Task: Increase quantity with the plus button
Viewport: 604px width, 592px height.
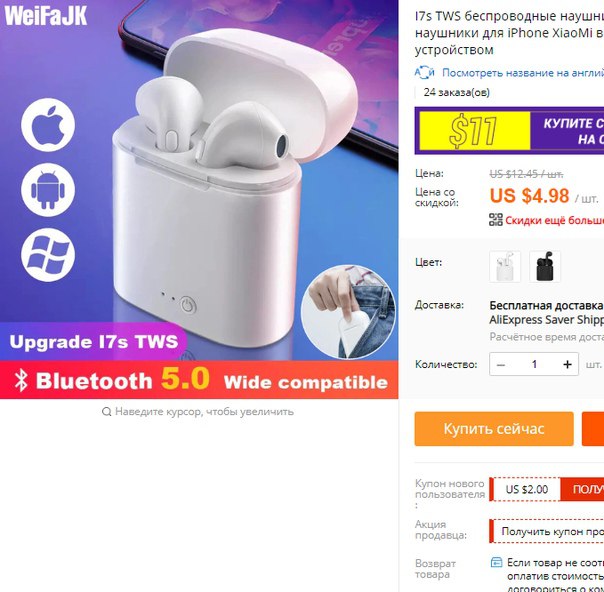Action: coord(567,364)
